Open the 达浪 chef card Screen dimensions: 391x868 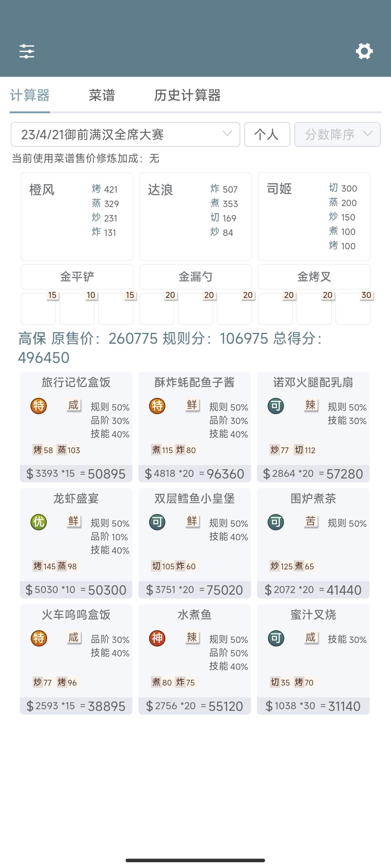pos(196,216)
